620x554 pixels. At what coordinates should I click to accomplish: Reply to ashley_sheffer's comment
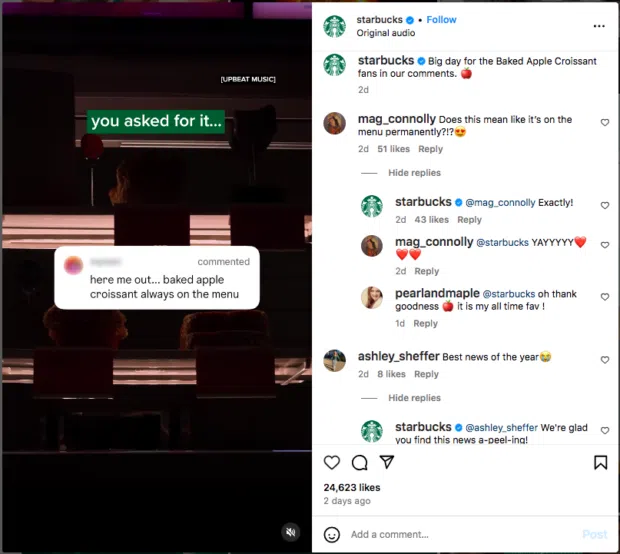(426, 374)
